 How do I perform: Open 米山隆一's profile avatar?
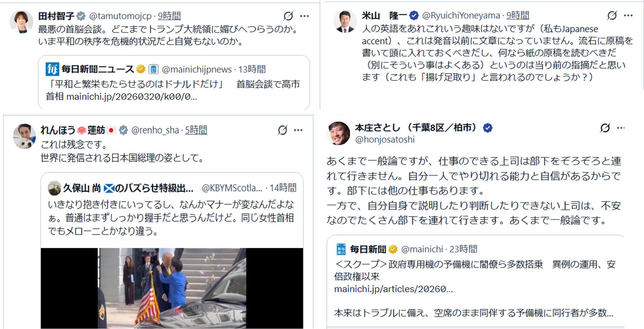(345, 21)
